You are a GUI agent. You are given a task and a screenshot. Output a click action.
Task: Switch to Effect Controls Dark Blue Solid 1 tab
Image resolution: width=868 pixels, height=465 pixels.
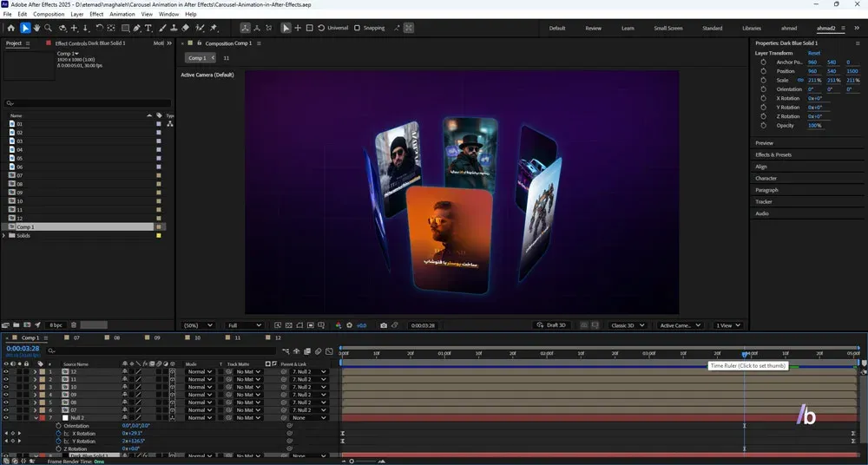(90, 43)
